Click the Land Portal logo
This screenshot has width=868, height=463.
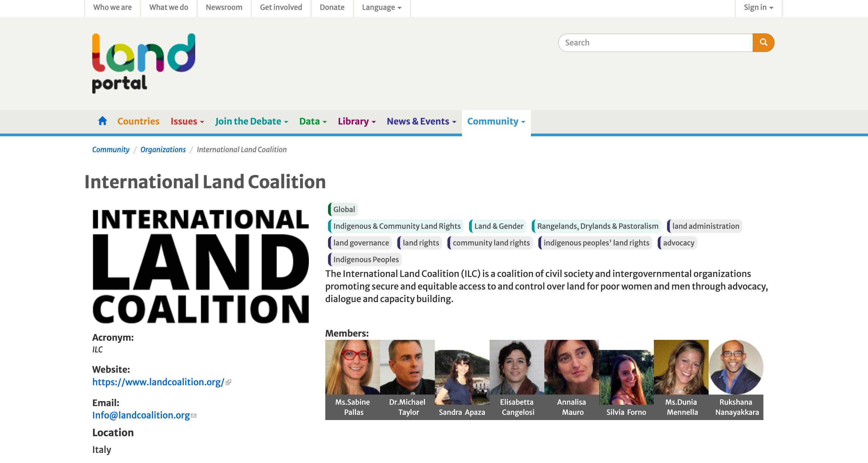point(143,63)
